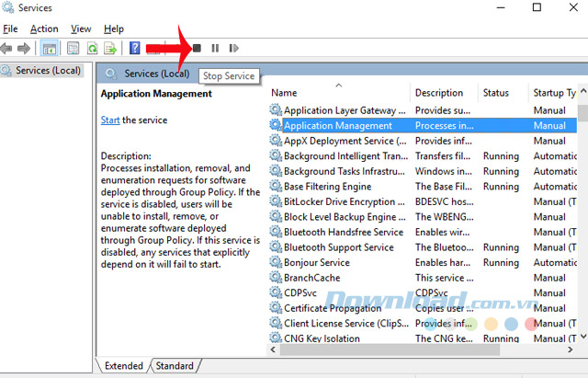Select BranchCache service row

[x=423, y=278]
